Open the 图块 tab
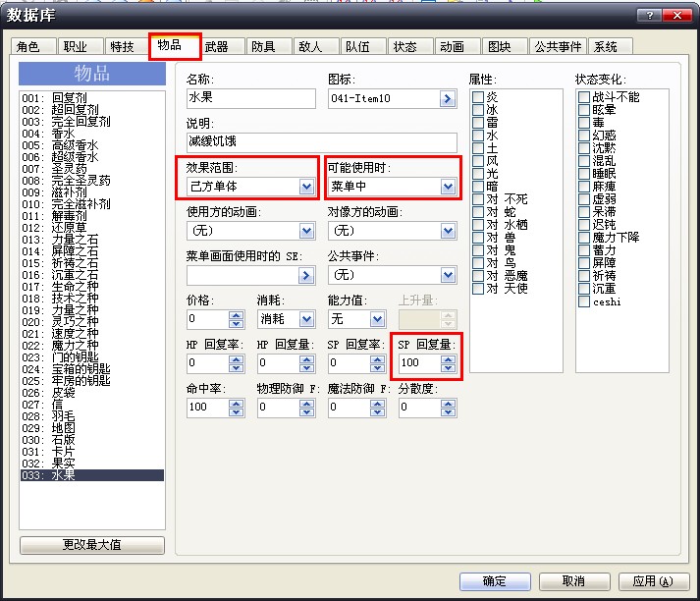Image resolution: width=700 pixels, height=601 pixels. click(505, 46)
